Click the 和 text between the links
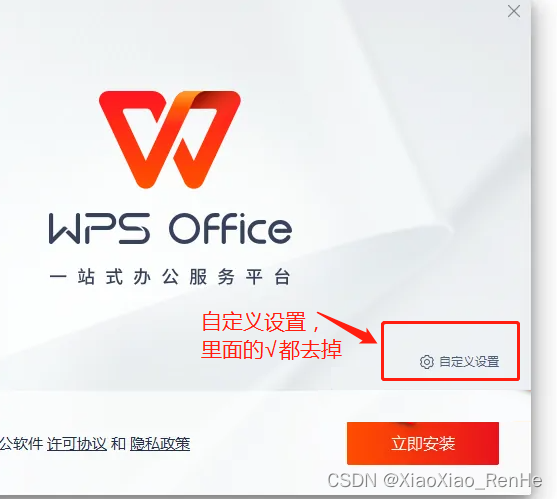The width and height of the screenshot is (557, 499). tap(118, 444)
